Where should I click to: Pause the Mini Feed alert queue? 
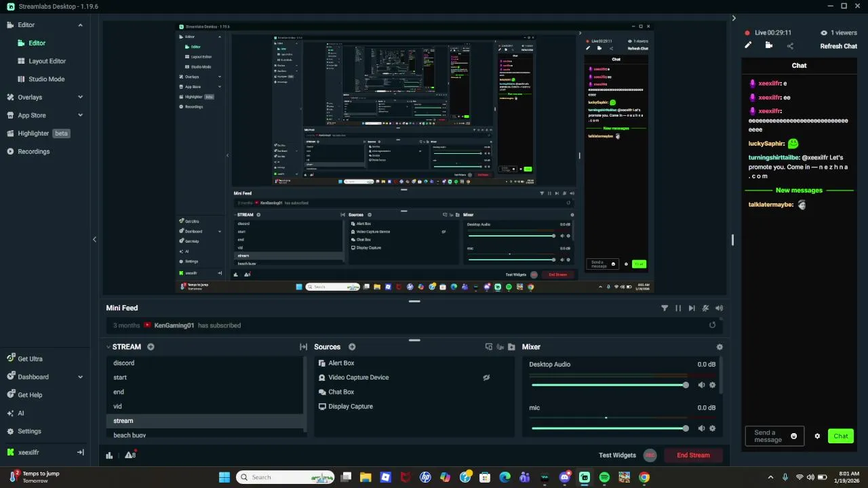[x=678, y=308]
